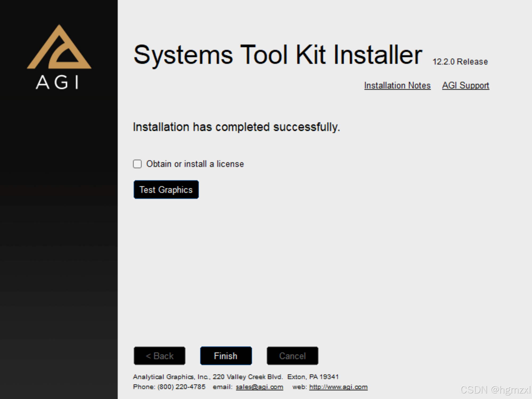Screen dimensions: 532x399
Task: Go back with the Back button
Action: point(159,356)
